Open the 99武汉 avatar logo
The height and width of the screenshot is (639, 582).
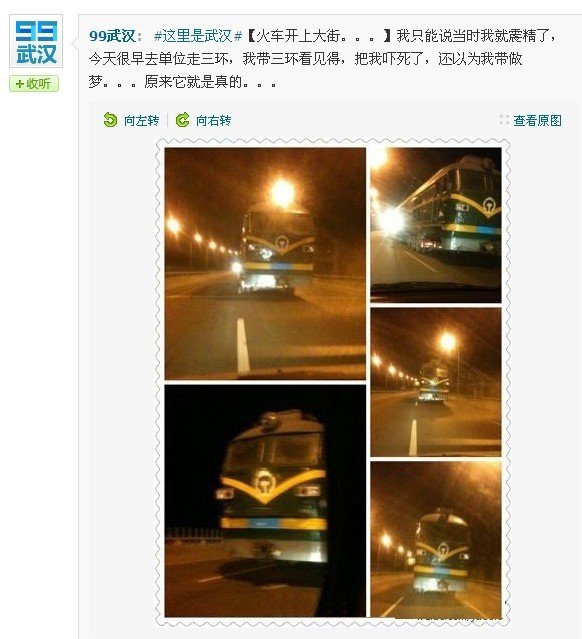coord(36,41)
